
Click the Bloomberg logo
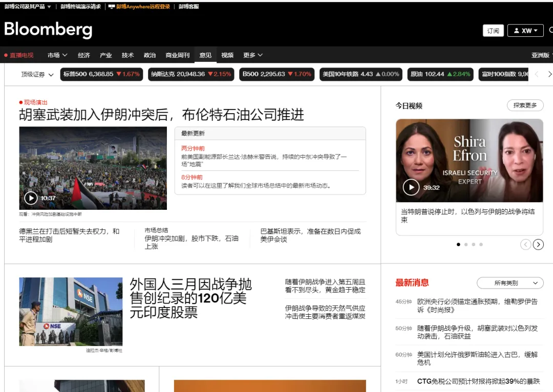tap(48, 30)
